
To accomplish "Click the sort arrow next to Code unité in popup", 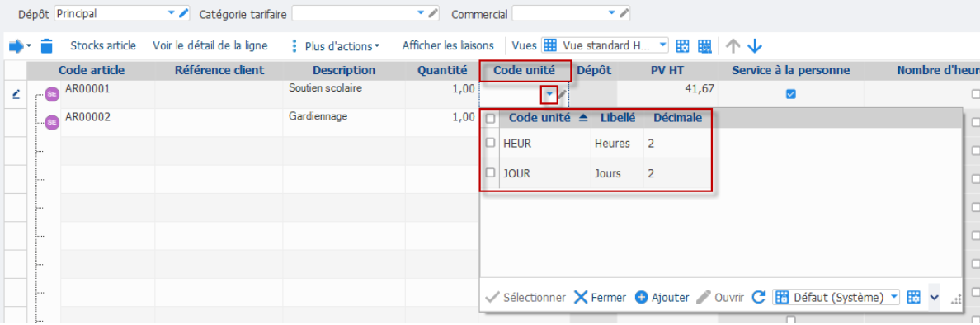I will pos(583,117).
